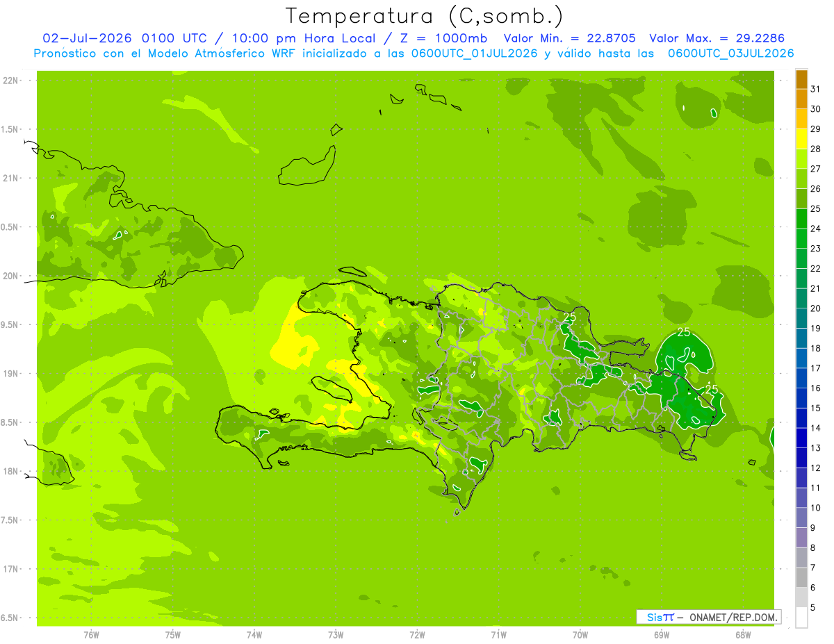The image size is (834, 644).
Task: Click the "74W" longitude label
Action: pos(254,635)
